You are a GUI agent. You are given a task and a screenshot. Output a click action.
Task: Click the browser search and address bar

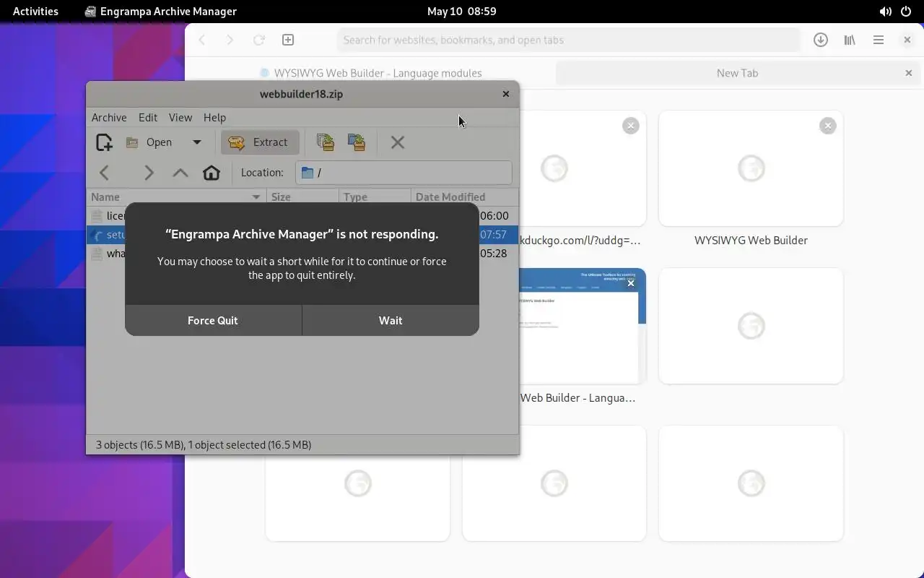click(568, 40)
